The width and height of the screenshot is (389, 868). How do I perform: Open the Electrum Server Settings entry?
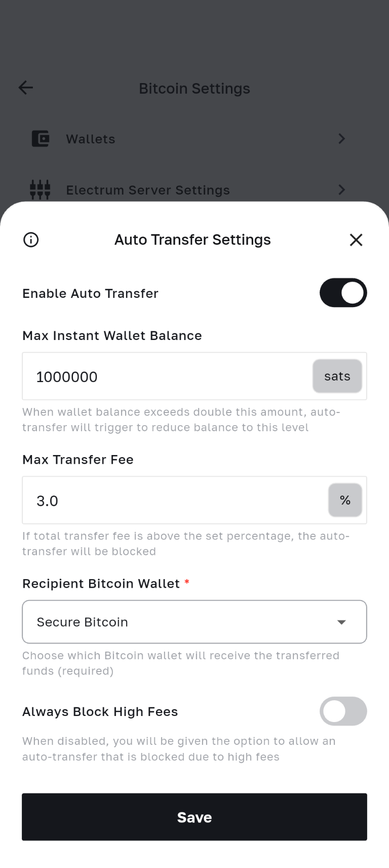148,190
